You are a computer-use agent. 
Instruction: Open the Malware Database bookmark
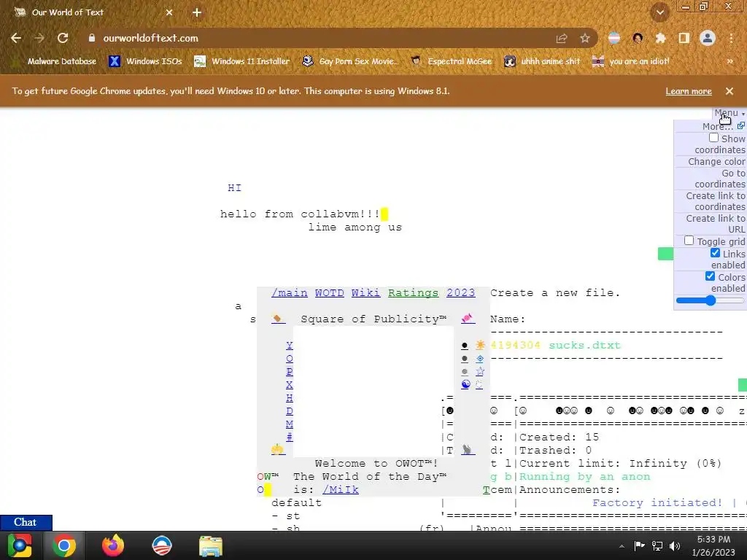[x=54, y=61]
